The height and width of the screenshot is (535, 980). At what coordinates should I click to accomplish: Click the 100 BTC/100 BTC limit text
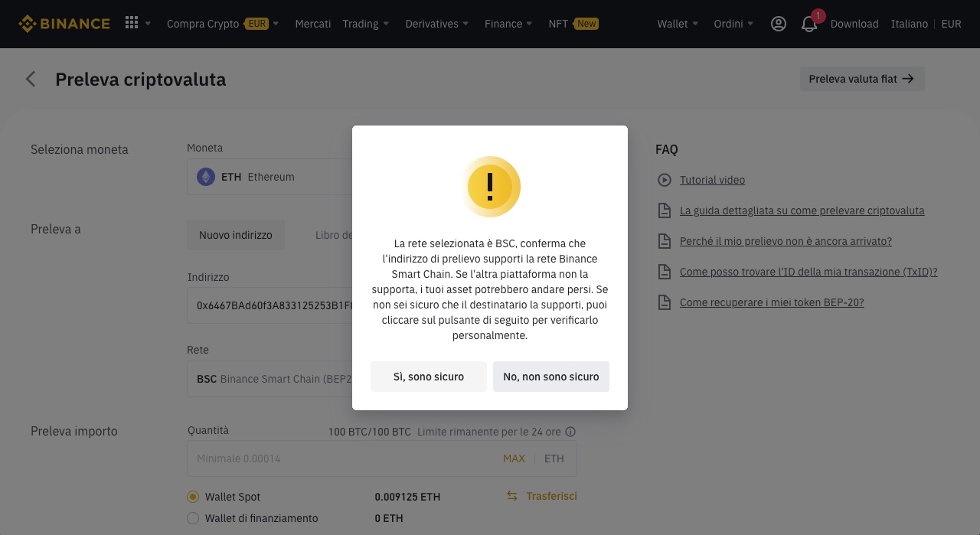pos(370,432)
